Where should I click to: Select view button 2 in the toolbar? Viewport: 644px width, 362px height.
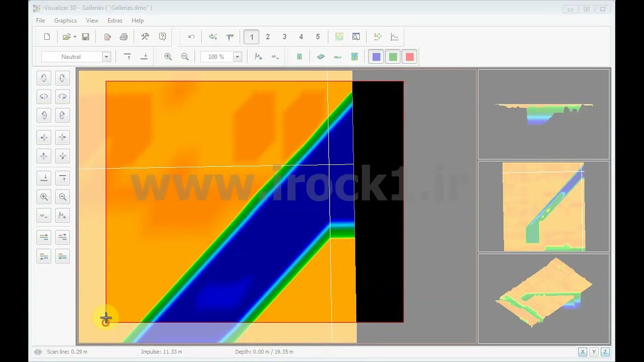[268, 37]
